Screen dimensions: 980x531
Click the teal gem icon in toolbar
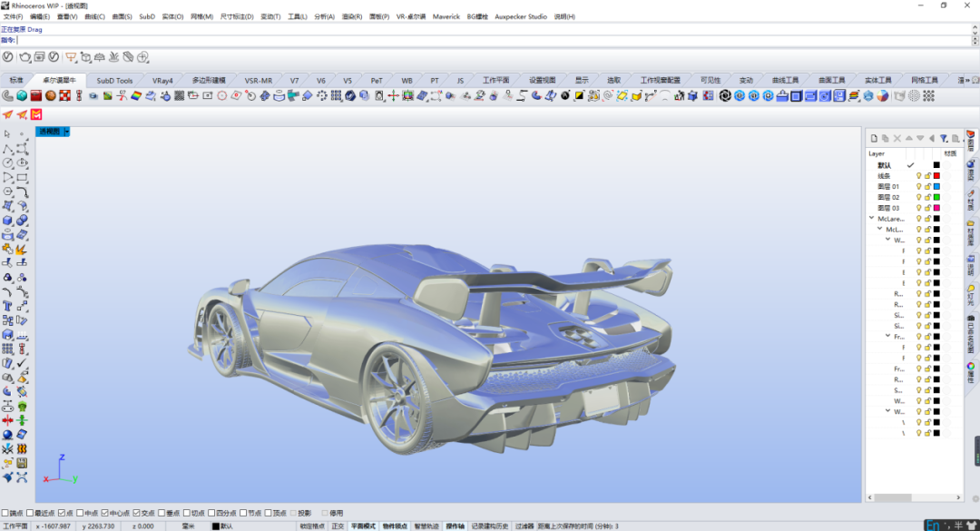tap(22, 95)
